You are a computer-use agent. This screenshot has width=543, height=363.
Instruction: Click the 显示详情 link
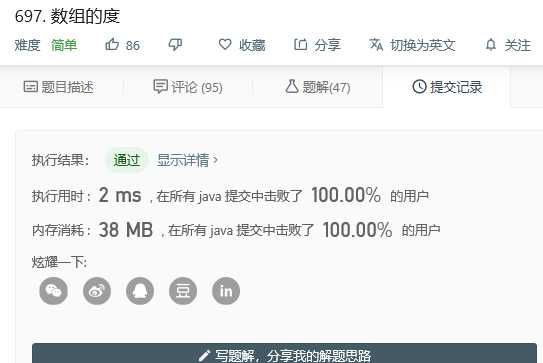(x=183, y=160)
